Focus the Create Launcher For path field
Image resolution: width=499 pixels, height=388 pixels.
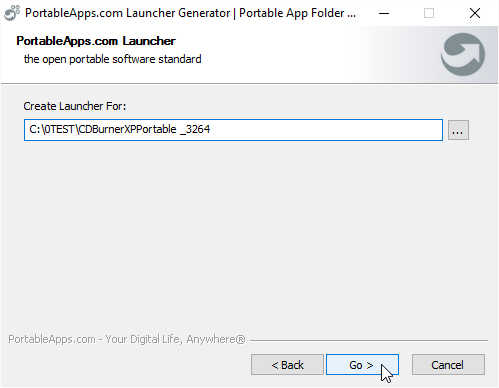click(233, 130)
